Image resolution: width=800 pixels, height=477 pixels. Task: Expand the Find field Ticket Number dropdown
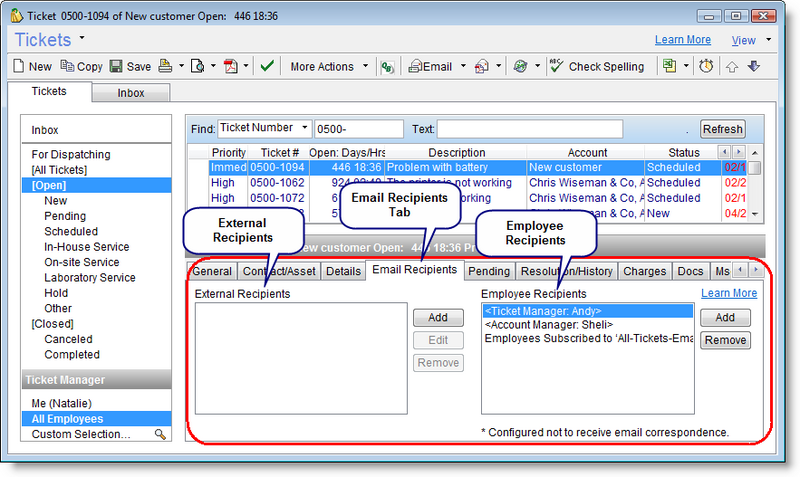coord(303,128)
